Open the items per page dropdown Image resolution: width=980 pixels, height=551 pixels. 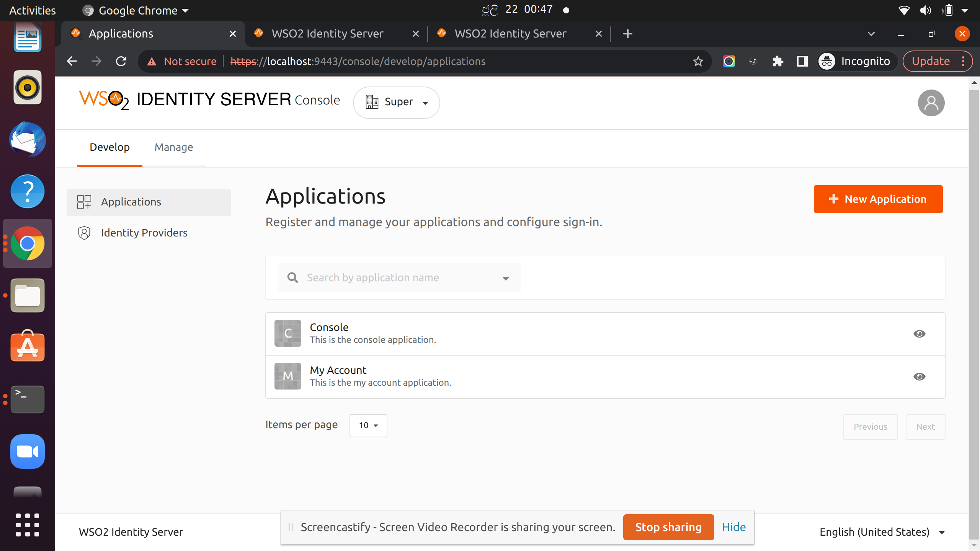click(x=368, y=425)
